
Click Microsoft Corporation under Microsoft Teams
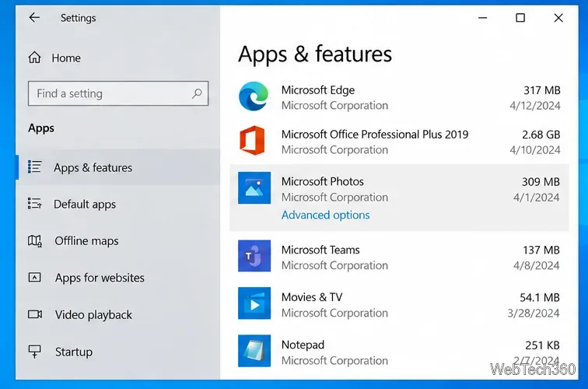(x=335, y=265)
